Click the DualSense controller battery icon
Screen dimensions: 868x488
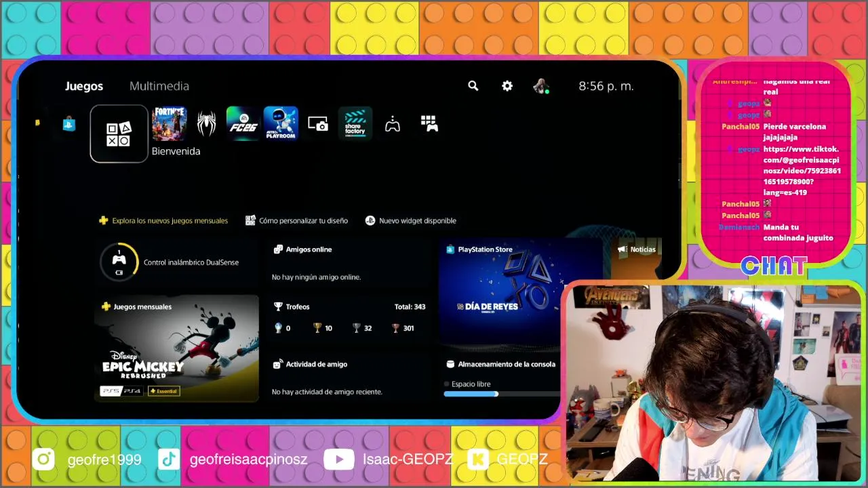119,262
